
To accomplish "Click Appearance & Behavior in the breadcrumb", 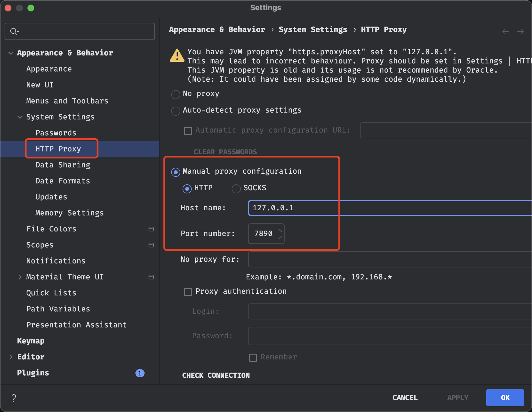I will tap(217, 30).
